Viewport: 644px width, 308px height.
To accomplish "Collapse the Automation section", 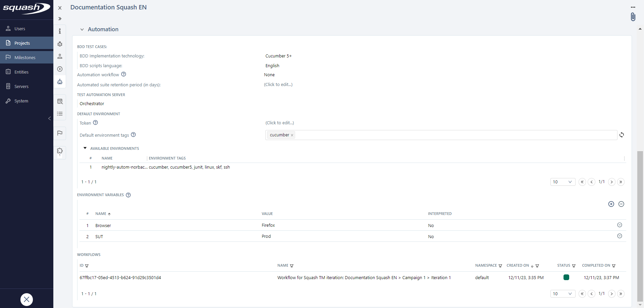I will (82, 30).
